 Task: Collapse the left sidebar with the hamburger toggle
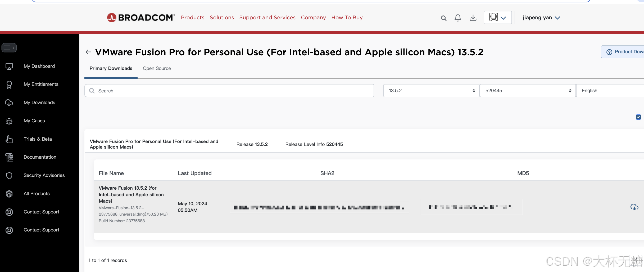point(9,48)
